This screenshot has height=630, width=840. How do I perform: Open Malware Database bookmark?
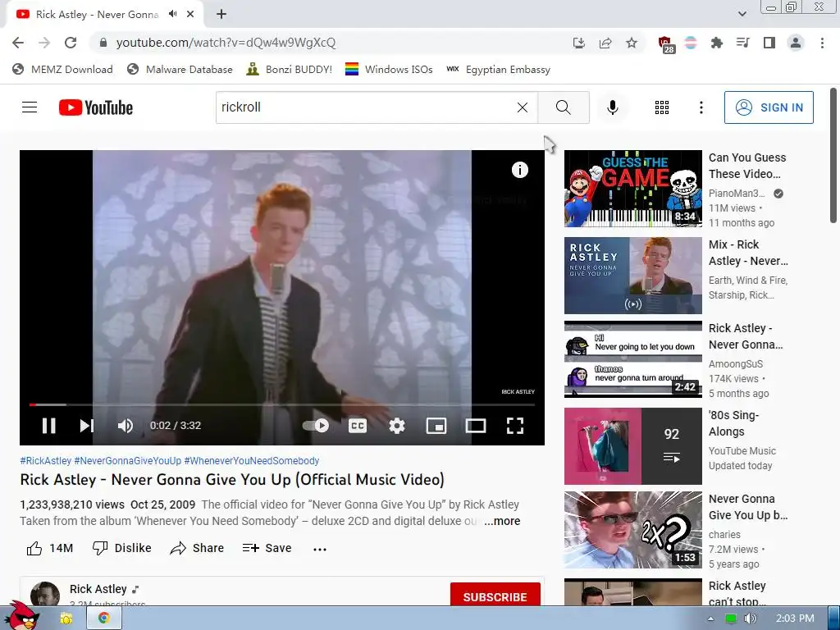pos(180,69)
